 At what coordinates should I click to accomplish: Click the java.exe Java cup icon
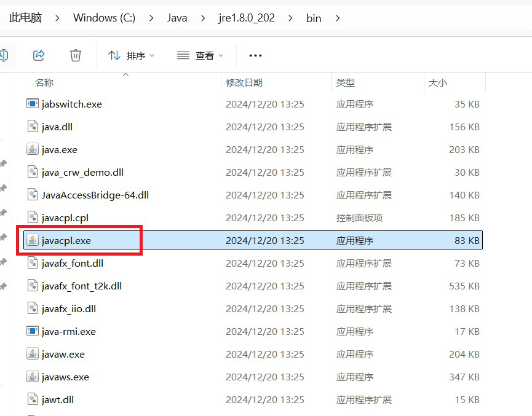32,149
